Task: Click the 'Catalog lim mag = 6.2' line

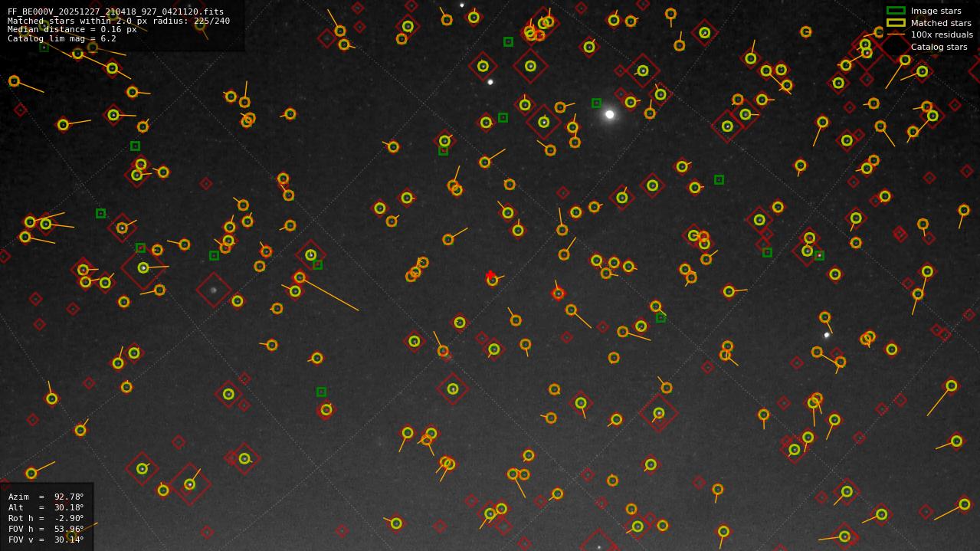Action: (62, 38)
